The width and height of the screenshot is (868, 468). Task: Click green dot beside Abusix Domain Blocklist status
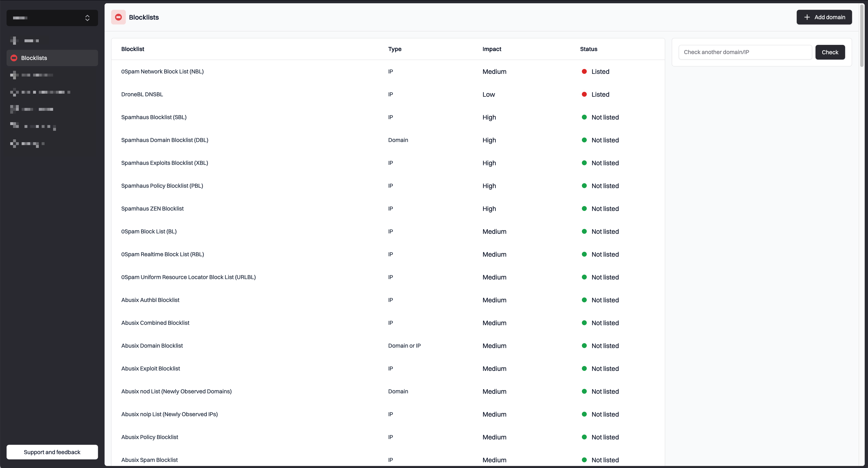[584, 346]
